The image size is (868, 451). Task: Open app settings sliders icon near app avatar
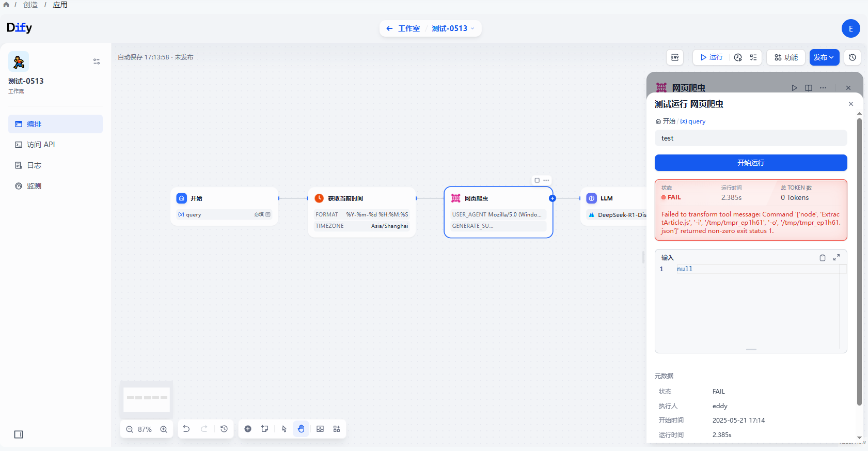click(97, 61)
